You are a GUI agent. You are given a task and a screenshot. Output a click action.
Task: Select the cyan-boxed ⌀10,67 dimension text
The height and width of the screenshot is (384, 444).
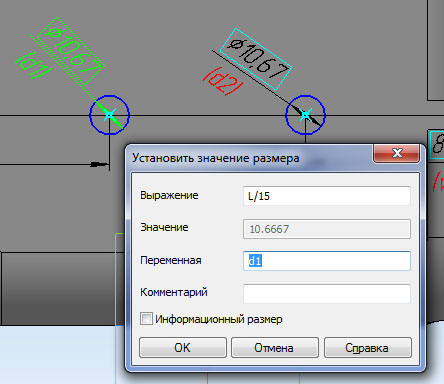pyautogui.click(x=255, y=59)
